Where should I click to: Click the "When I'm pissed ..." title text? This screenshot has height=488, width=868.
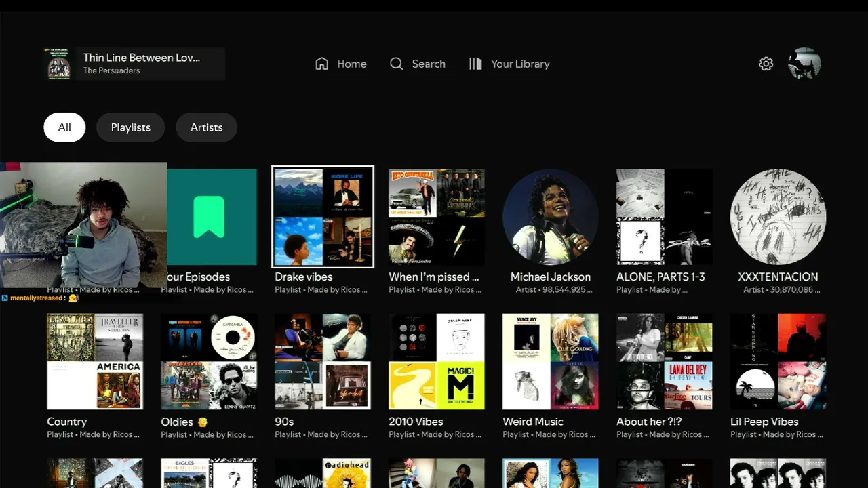pyautogui.click(x=434, y=277)
